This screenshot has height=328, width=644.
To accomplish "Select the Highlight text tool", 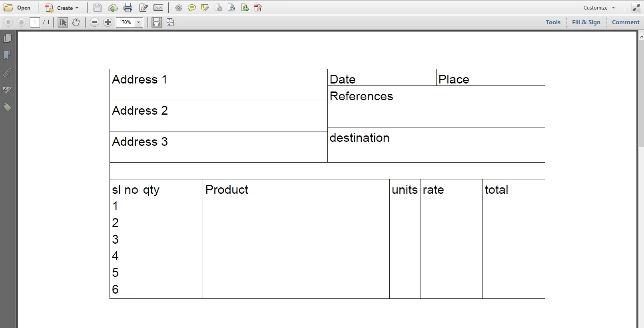I will click(205, 8).
